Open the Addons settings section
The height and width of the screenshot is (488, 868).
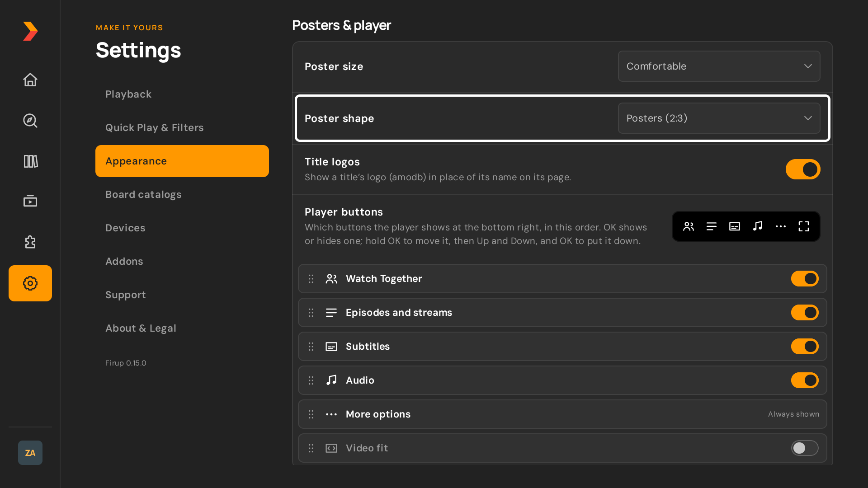[x=182, y=262]
